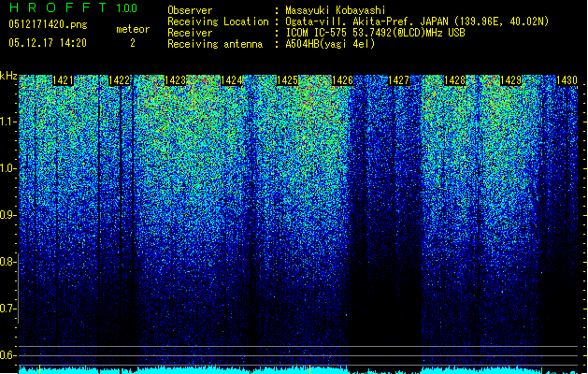588x374 pixels.
Task: Select the file name 0512171420.png
Action: 48,24
